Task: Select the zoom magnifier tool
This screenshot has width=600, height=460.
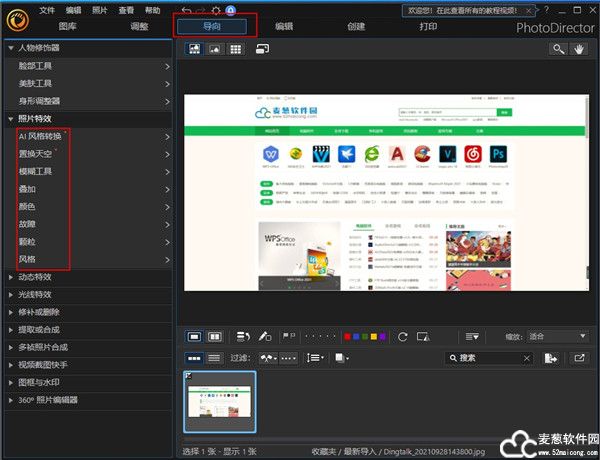Action: click(557, 48)
